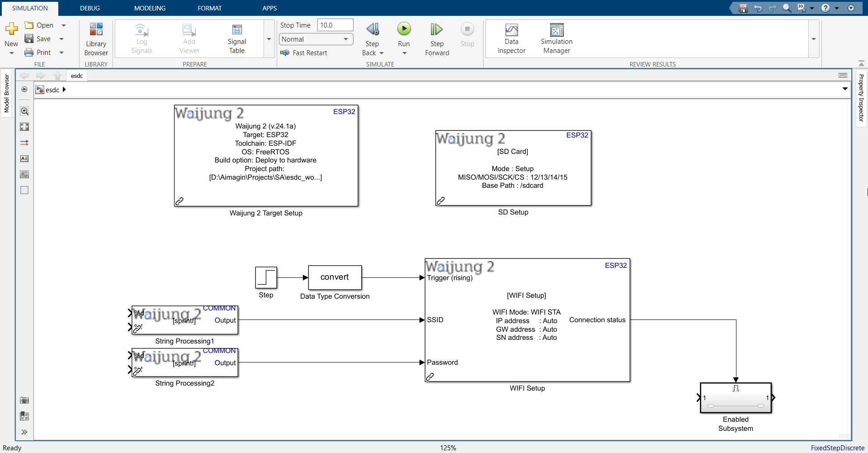
Task: Click the New model icon
Action: 11,29
